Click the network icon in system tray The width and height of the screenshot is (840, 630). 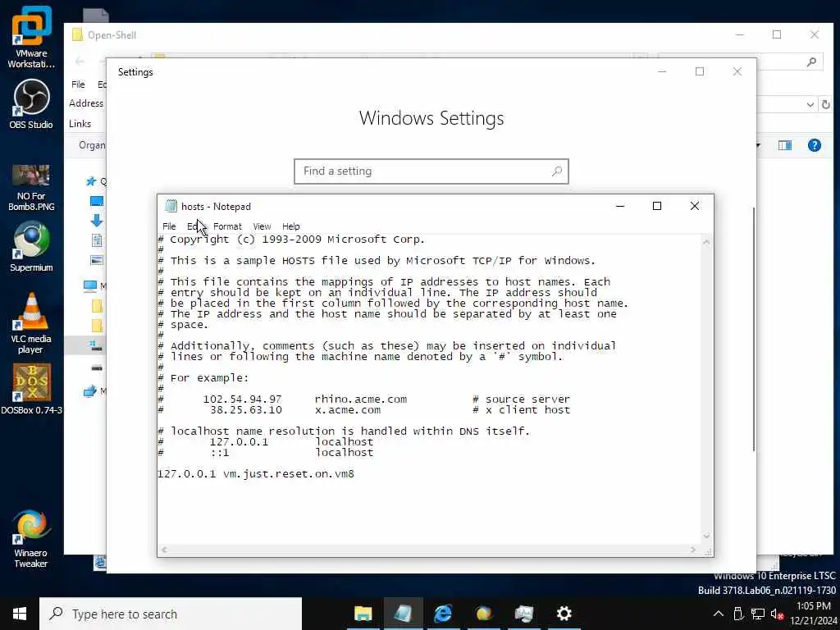(x=757, y=614)
